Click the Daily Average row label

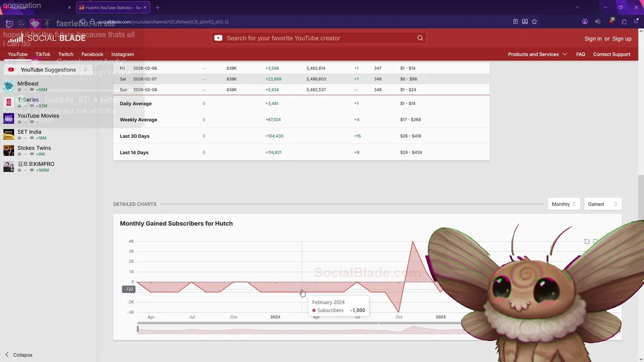(x=136, y=104)
